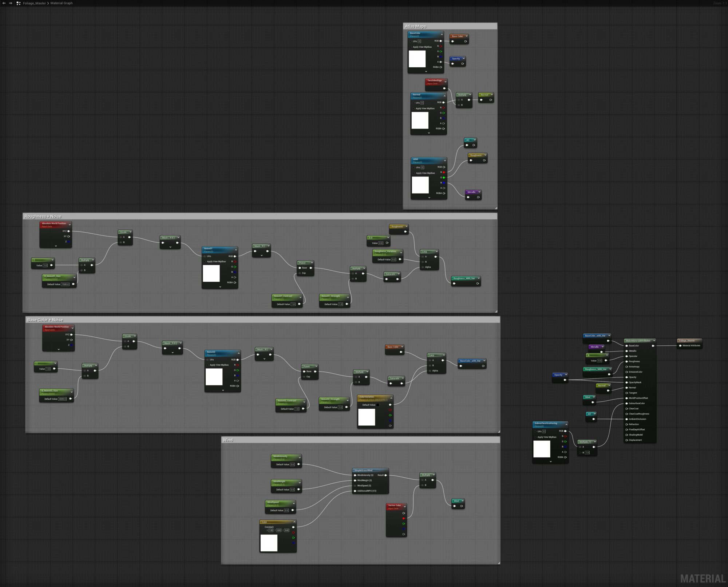
Task: Click the Atlas Maps comment header
Action: [415, 26]
